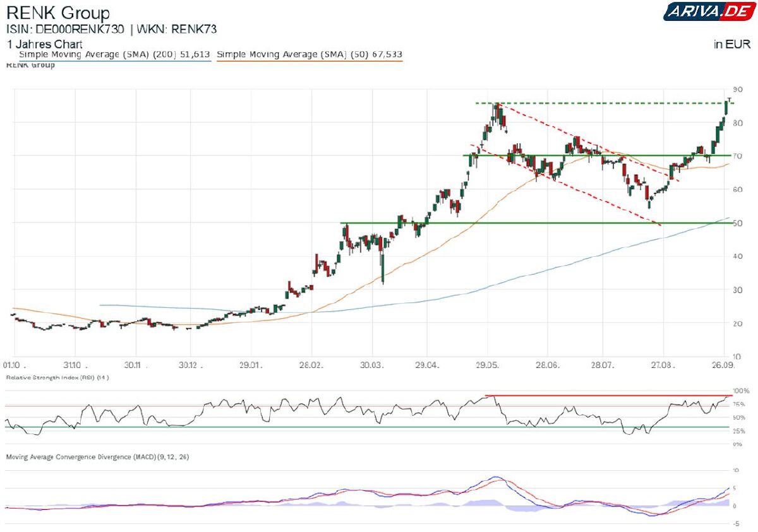Click the 26.09. date on the x-axis
Image resolution: width=758 pixels, height=532 pixels.
[x=723, y=365]
